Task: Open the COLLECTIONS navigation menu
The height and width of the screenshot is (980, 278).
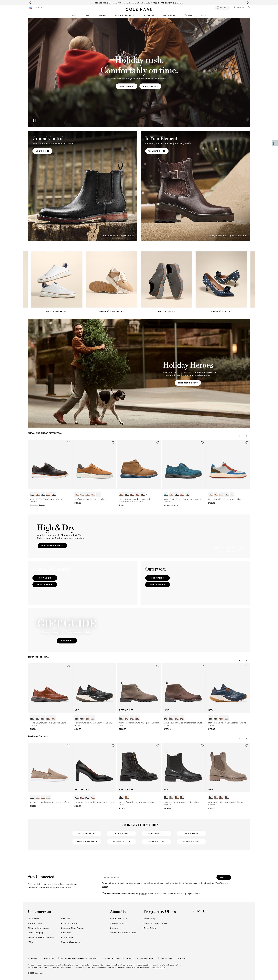Action: tap(169, 16)
